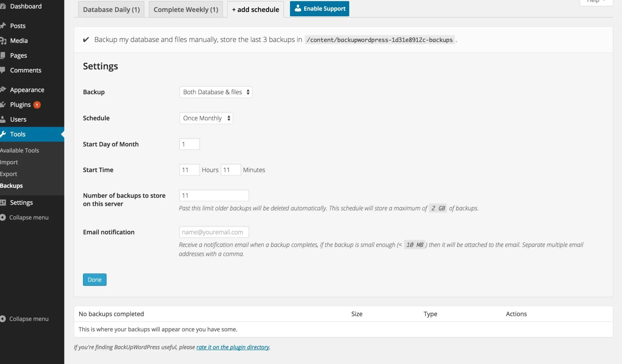Switch to Database Daily (1) tab
This screenshot has height=364, width=622.
click(x=111, y=9)
